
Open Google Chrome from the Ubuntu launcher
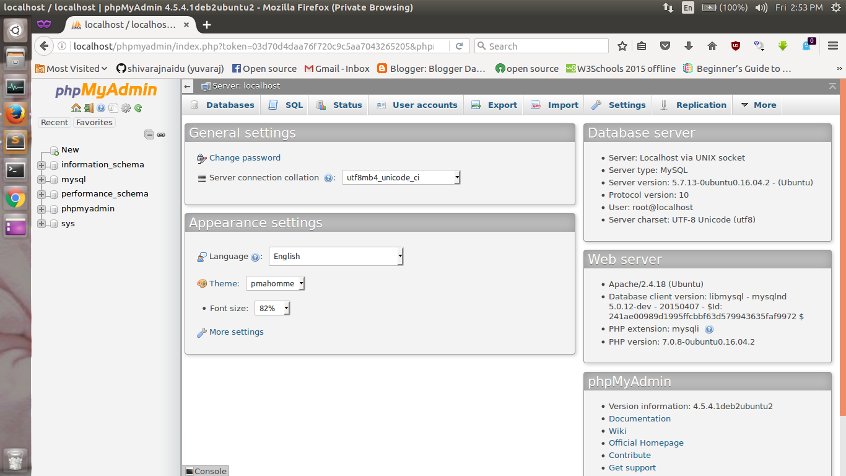[x=15, y=199]
